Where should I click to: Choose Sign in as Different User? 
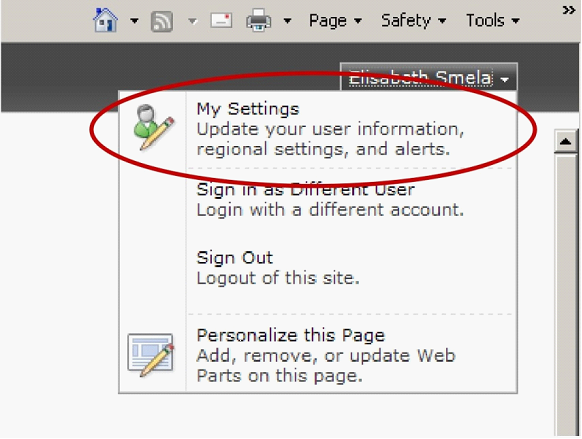point(318,200)
